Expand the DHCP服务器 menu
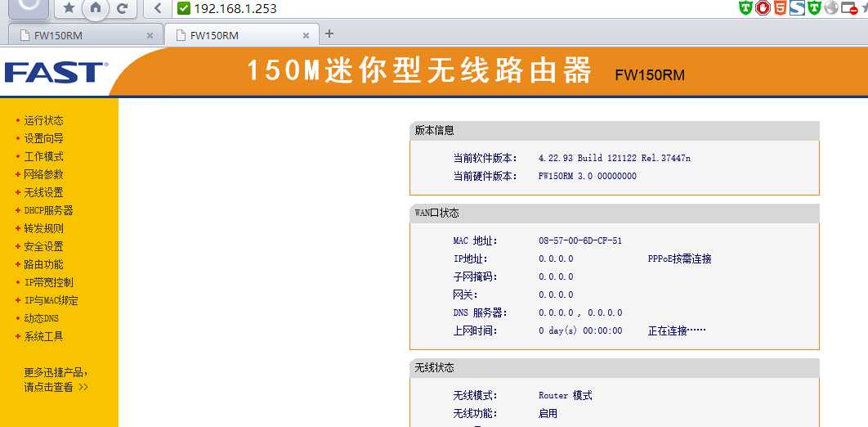 (x=48, y=210)
